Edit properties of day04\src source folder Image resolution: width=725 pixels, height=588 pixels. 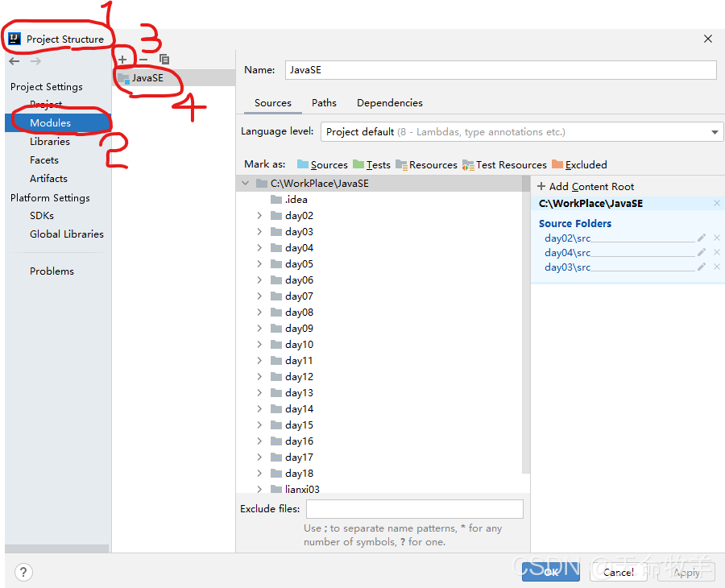click(702, 252)
